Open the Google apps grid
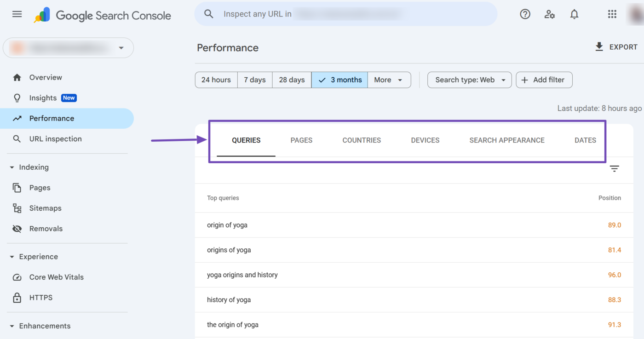Image resolution: width=644 pixels, height=339 pixels. (612, 14)
